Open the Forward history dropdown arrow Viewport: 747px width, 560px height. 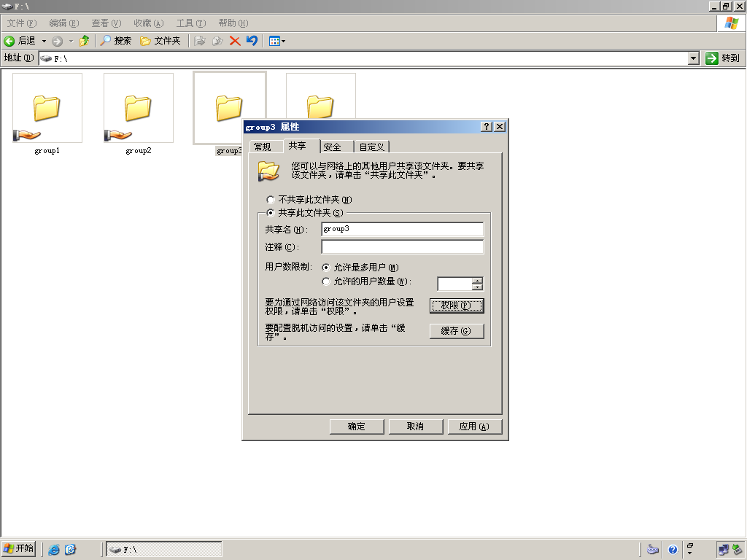71,41
